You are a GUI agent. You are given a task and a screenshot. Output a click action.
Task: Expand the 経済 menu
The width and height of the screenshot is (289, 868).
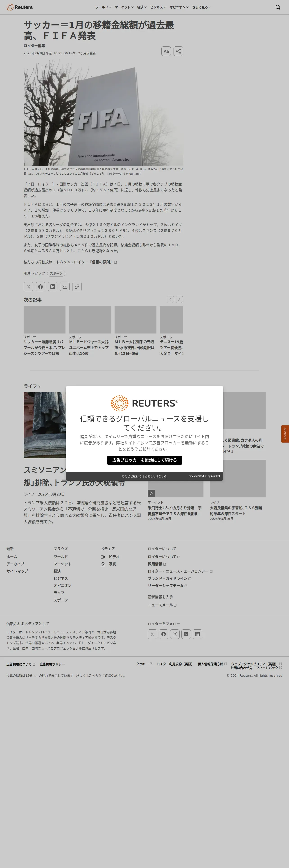pyautogui.click(x=142, y=7)
